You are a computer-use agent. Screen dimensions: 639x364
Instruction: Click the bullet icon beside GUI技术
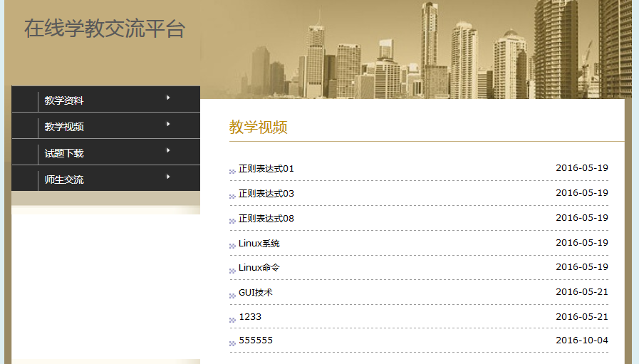(232, 296)
